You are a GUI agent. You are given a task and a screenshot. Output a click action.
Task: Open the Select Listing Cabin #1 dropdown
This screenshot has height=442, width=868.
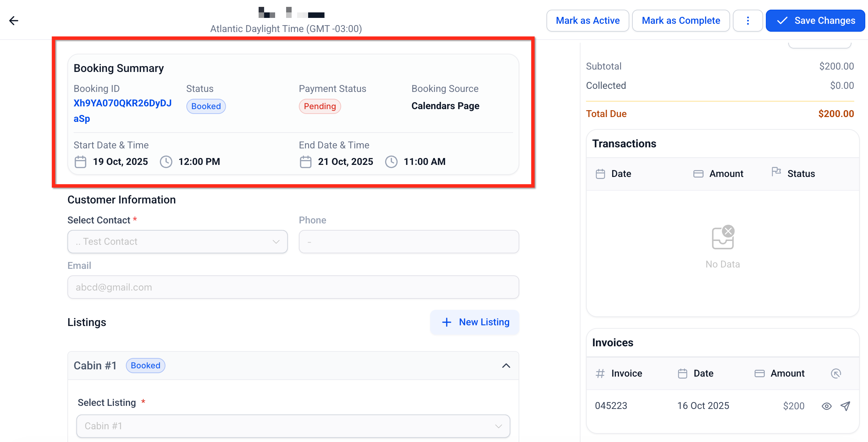tap(293, 426)
